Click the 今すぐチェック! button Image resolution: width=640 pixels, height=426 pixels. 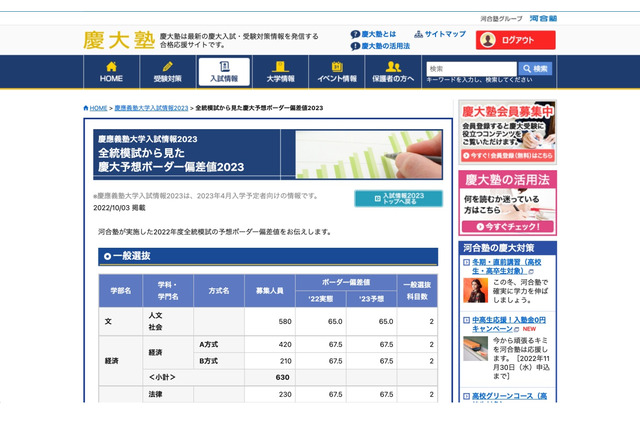pos(507,227)
